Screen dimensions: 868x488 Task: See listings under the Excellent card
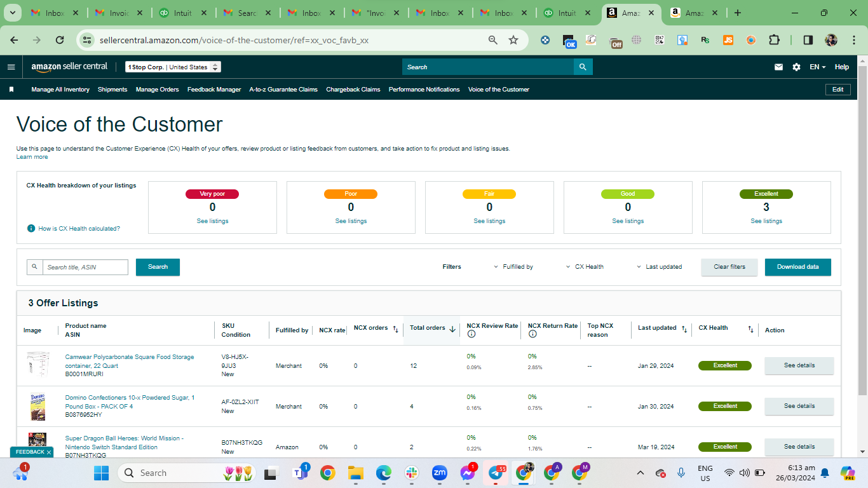point(766,221)
